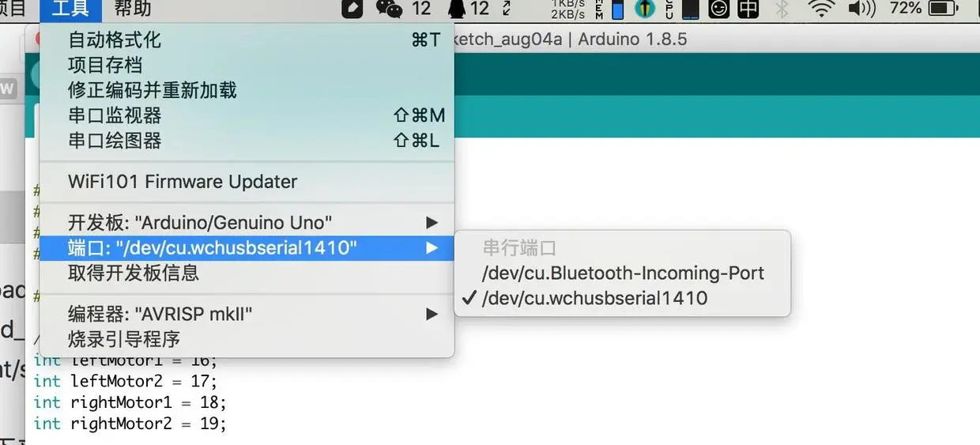The image size is (980, 445).
Task: Select the 项目存档 menu entry
Action: click(x=247, y=65)
